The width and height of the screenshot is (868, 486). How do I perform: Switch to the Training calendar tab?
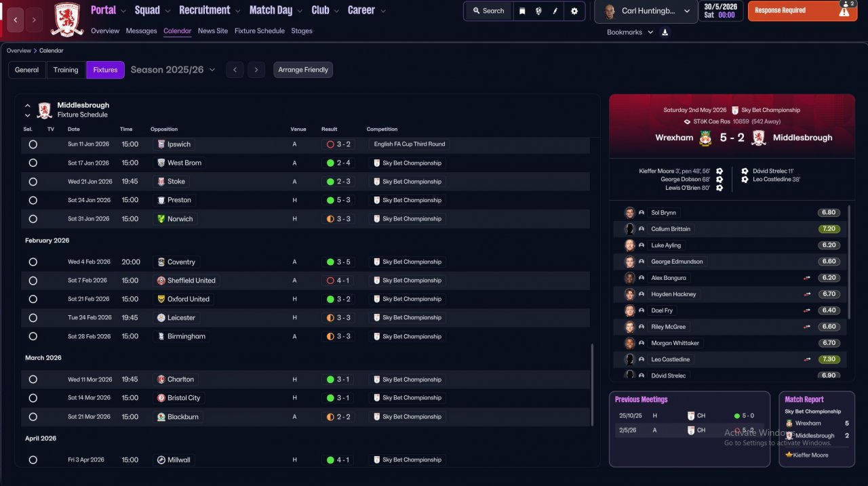66,70
